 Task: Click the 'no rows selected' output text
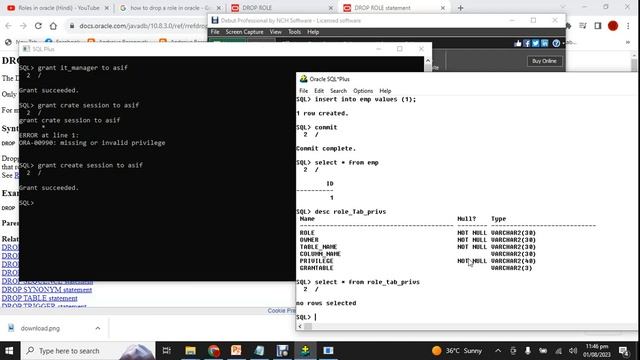[326, 303]
